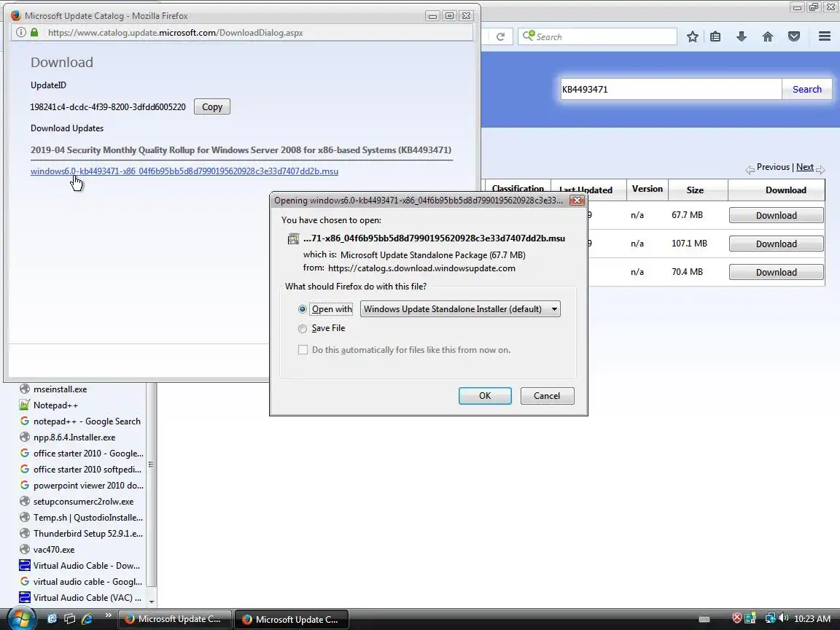Click the Next link in catalog results
This screenshot has width=840, height=630.
(805, 167)
